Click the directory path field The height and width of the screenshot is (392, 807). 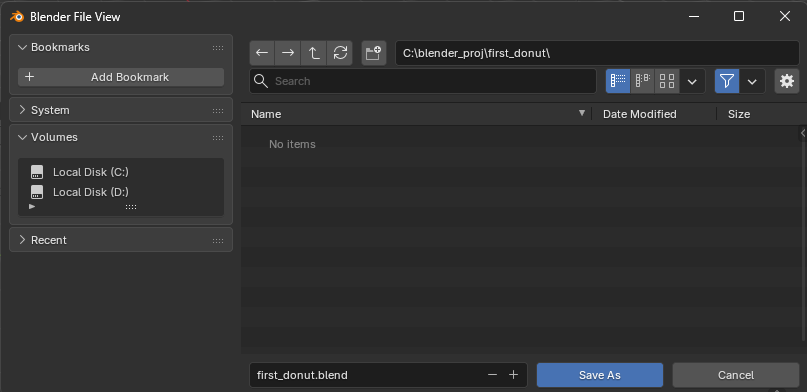click(597, 53)
